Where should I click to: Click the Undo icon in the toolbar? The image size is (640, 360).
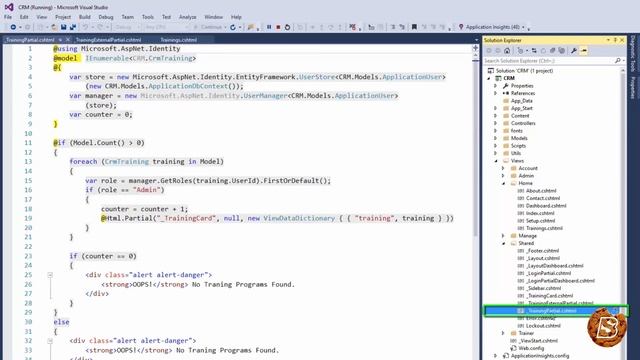click(85, 27)
